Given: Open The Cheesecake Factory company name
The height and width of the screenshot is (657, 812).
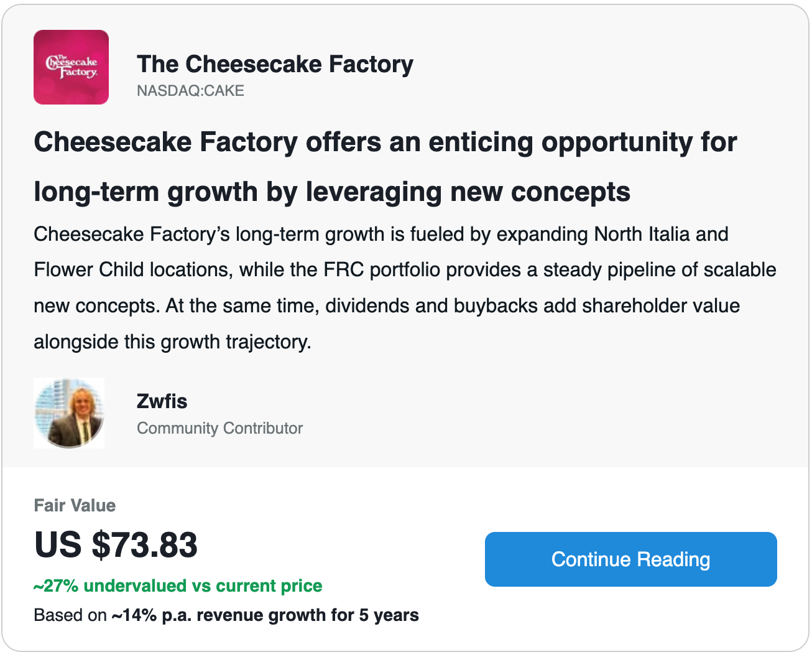Looking at the screenshot, I should (275, 64).
